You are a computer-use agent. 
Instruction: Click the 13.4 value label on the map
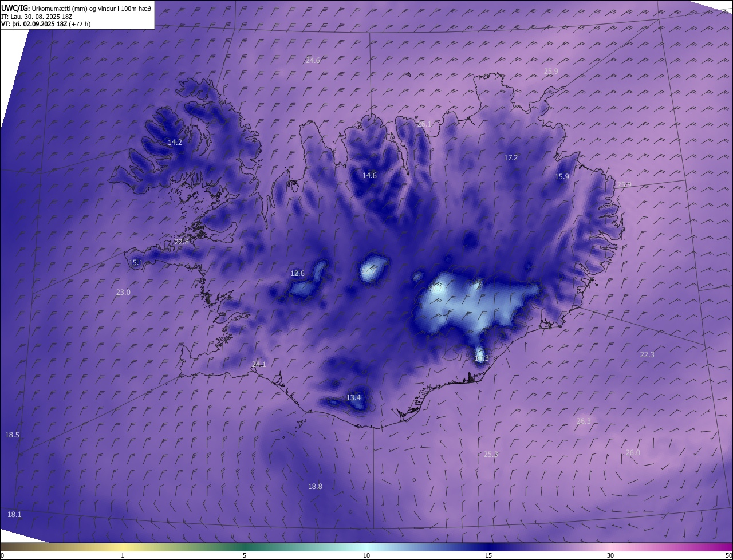(353, 397)
